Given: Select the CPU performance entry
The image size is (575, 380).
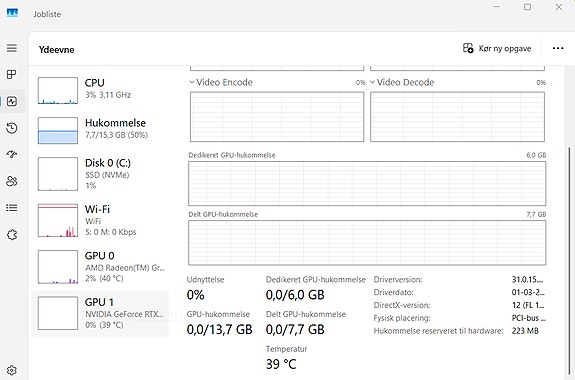Looking at the screenshot, I should 100,91.
